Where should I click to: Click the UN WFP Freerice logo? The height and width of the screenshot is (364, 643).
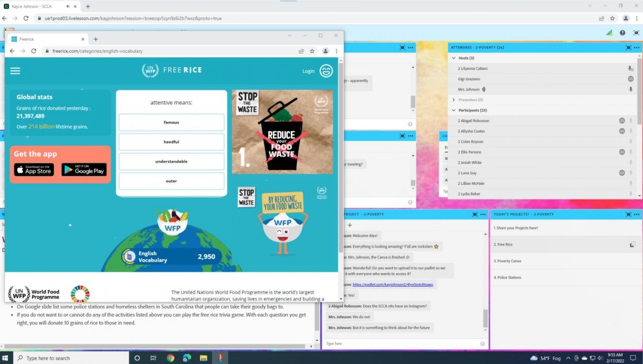pos(172,70)
